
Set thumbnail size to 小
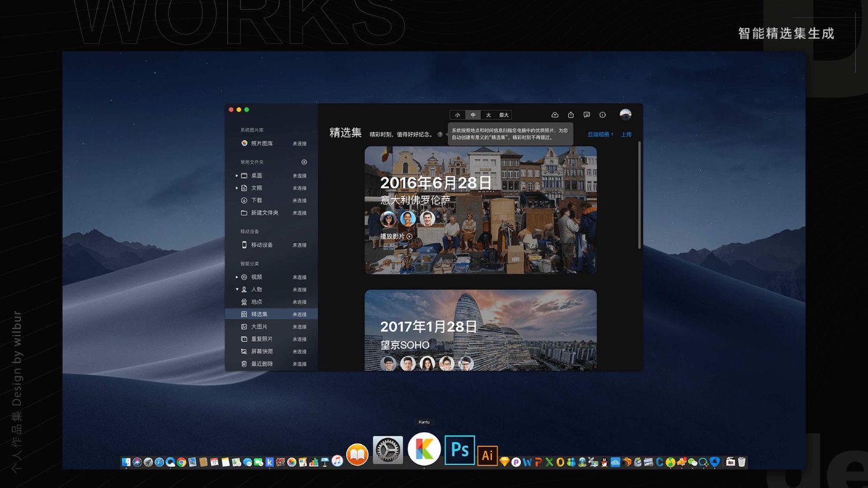pyautogui.click(x=457, y=115)
